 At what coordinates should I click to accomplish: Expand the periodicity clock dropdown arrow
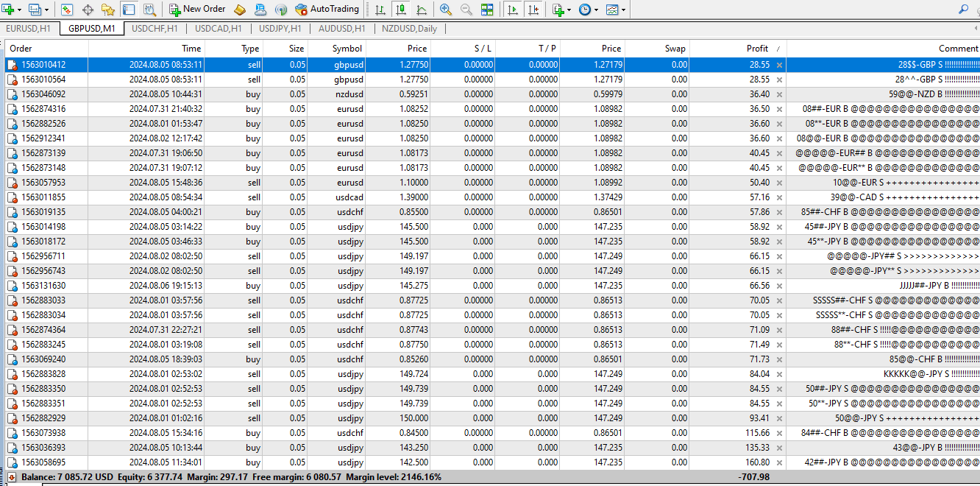595,10
